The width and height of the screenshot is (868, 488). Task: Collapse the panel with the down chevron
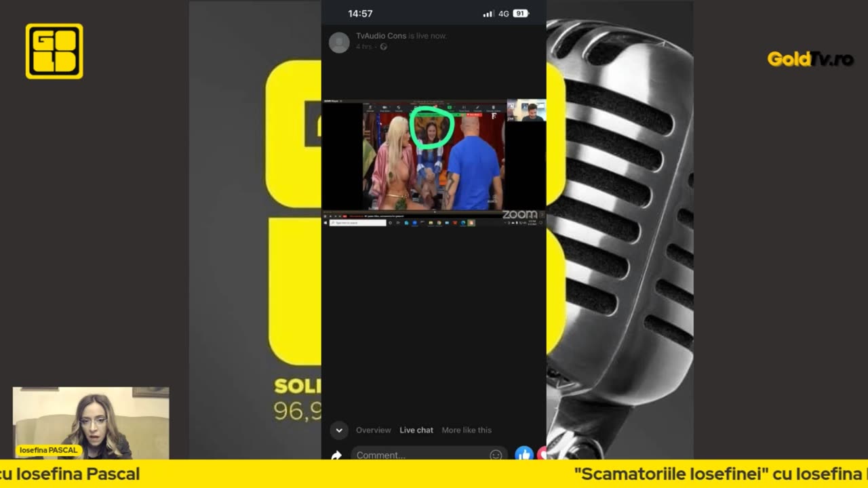point(339,430)
